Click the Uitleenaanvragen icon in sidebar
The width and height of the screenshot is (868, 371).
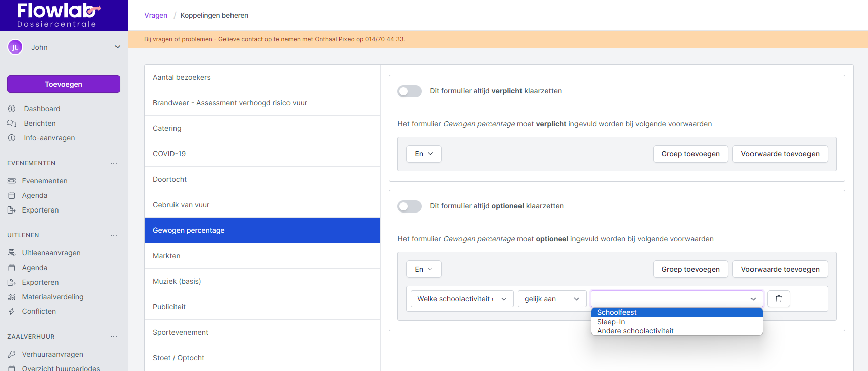coord(12,253)
